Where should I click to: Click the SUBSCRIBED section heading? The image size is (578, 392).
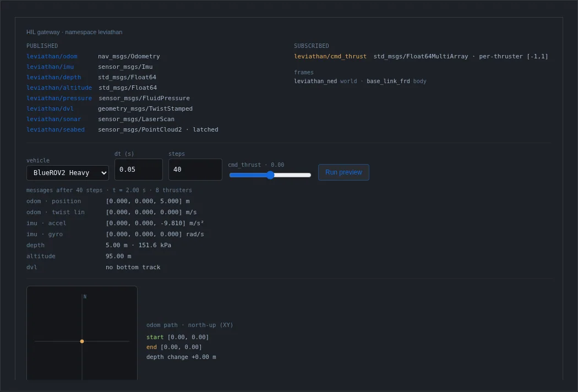point(312,46)
